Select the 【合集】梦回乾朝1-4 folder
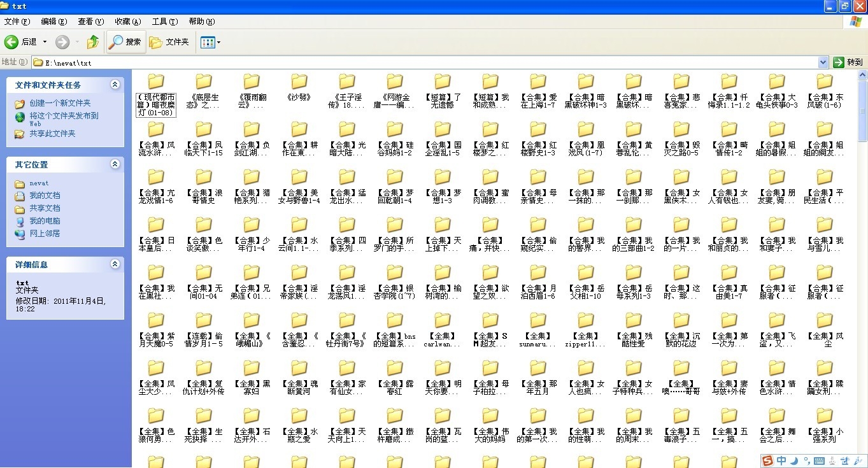This screenshot has width=868, height=468. pos(395,186)
